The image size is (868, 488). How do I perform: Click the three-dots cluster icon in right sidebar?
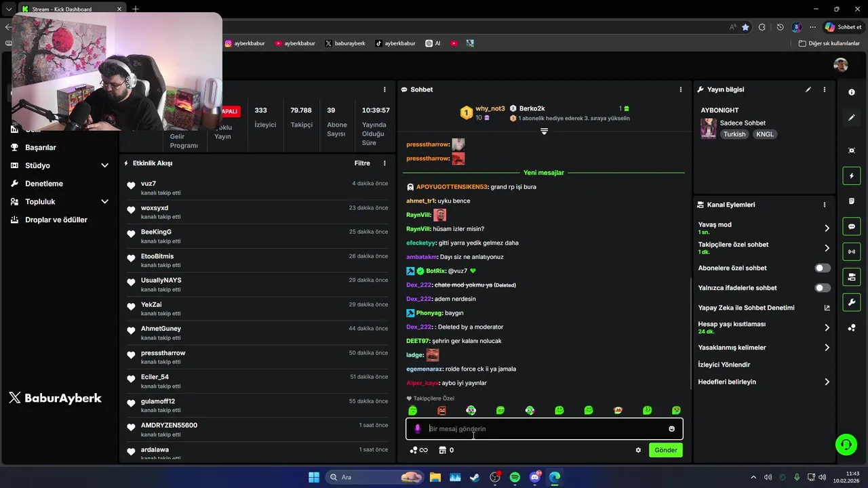852,327
